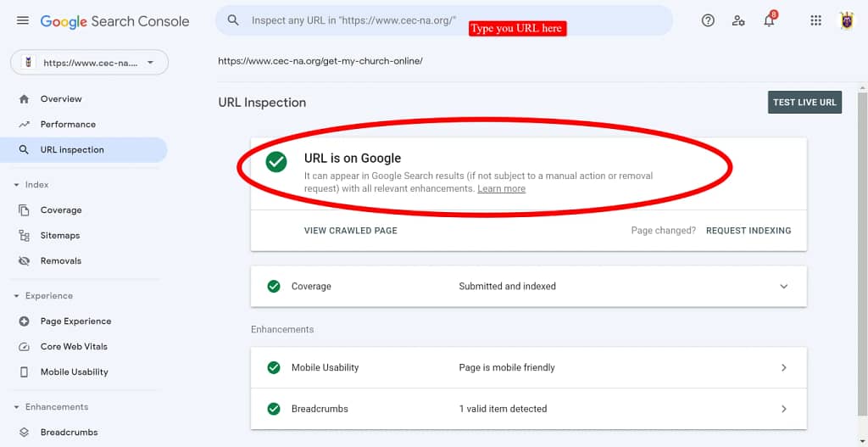
Task: Click VIEW CRAWLED PAGE
Action: [x=350, y=231]
